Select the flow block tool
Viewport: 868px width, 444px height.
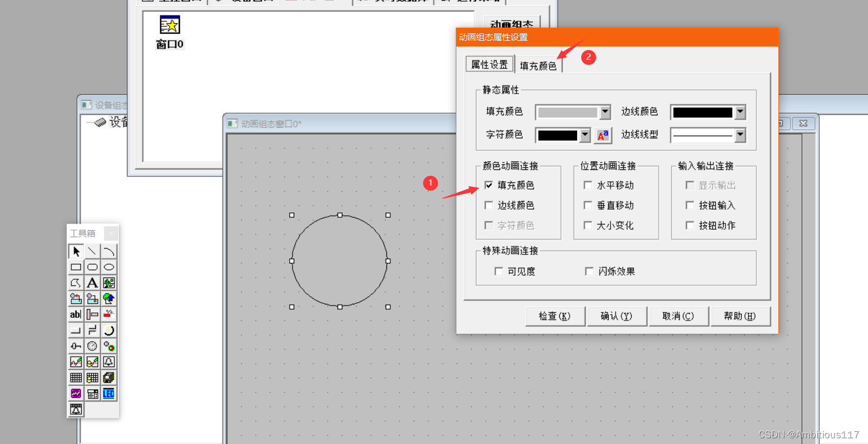[93, 314]
